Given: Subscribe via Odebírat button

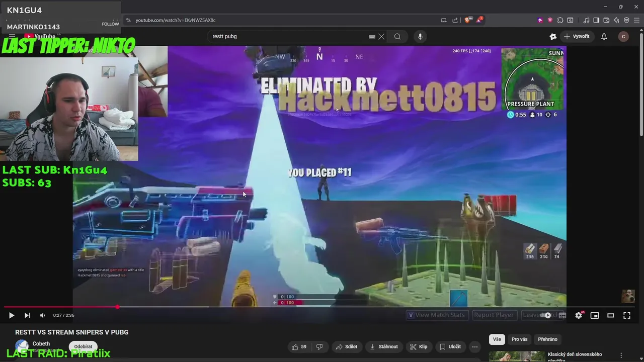Looking at the screenshot, I should [83, 346].
